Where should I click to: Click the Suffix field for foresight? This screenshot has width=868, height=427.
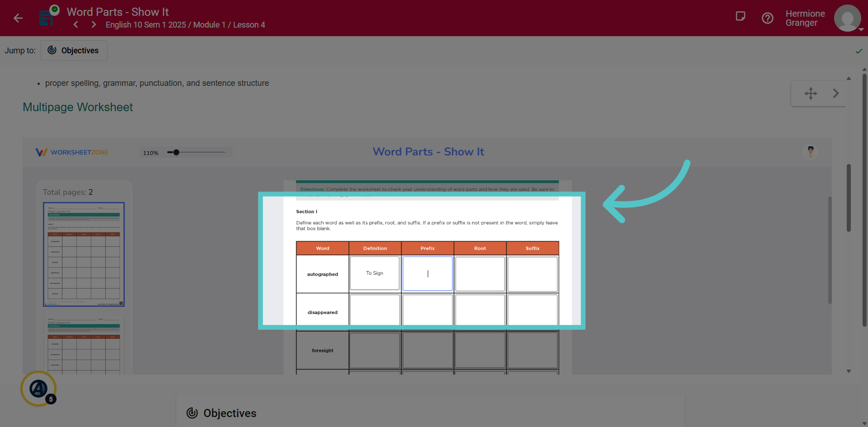(x=533, y=350)
